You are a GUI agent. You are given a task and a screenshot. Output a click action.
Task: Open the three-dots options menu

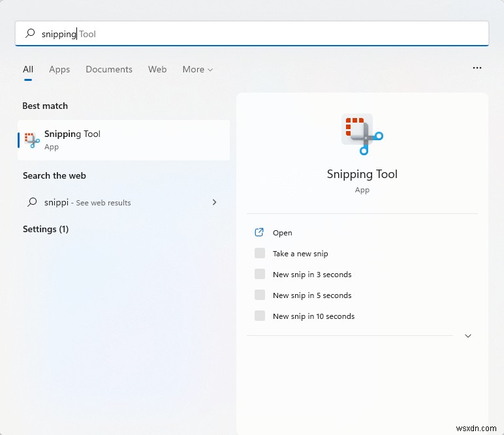(477, 68)
